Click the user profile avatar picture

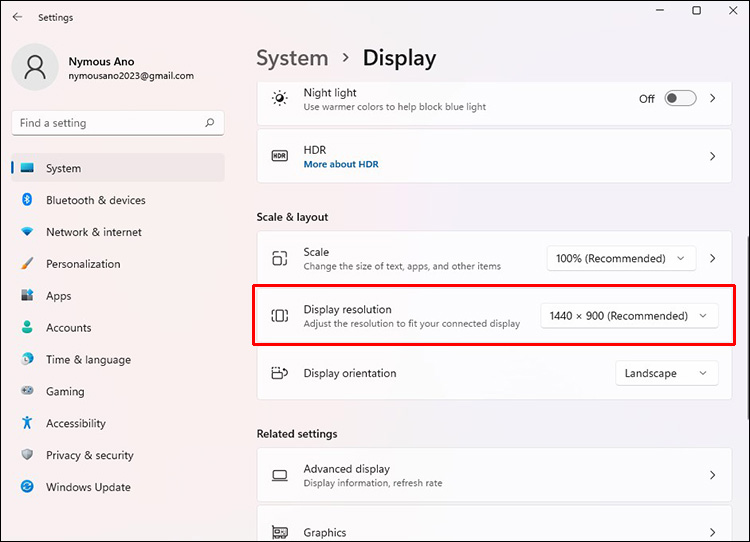pyautogui.click(x=35, y=67)
